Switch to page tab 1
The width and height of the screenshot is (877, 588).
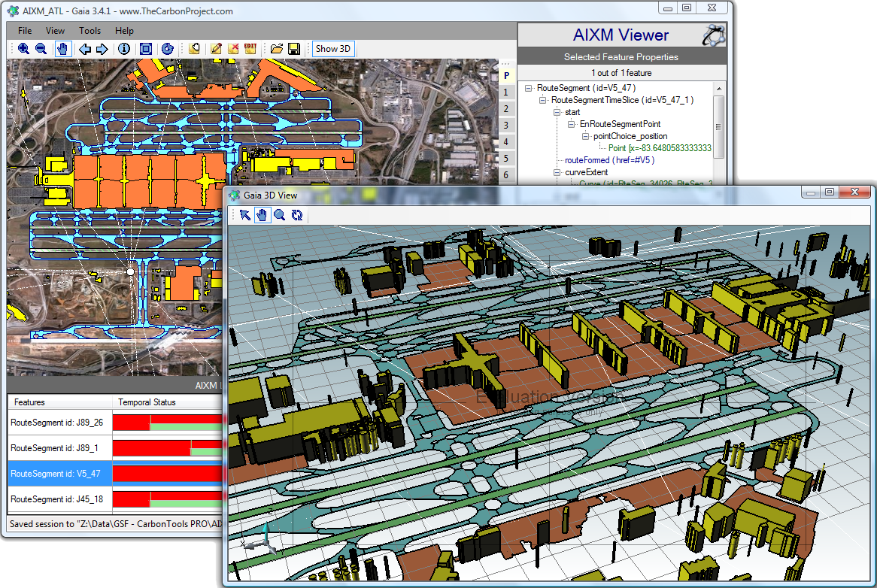(506, 92)
